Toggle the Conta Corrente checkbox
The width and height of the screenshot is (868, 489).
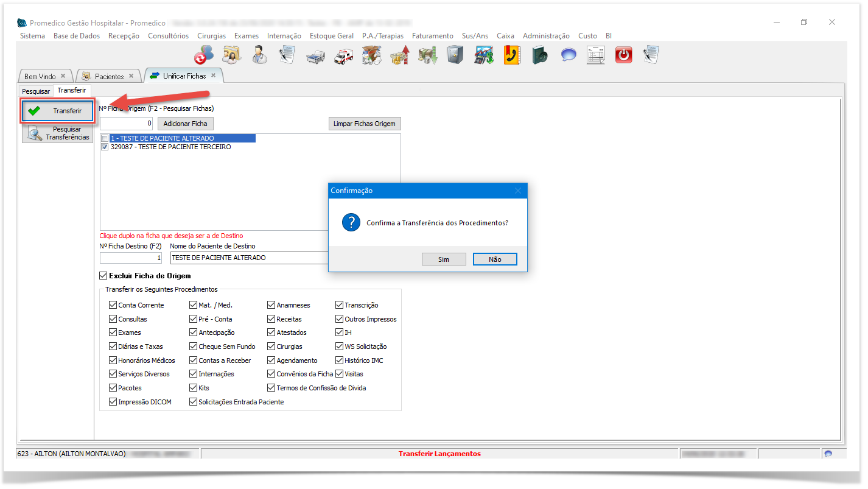click(113, 305)
